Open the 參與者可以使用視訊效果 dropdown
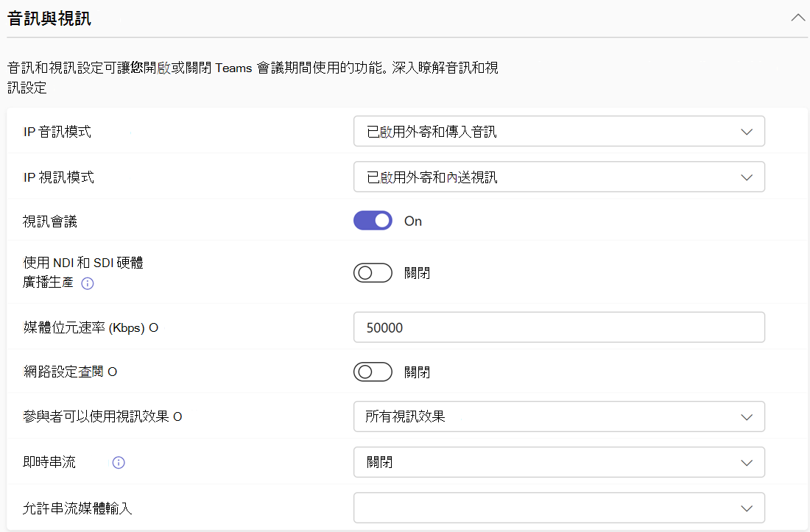 [x=559, y=416]
